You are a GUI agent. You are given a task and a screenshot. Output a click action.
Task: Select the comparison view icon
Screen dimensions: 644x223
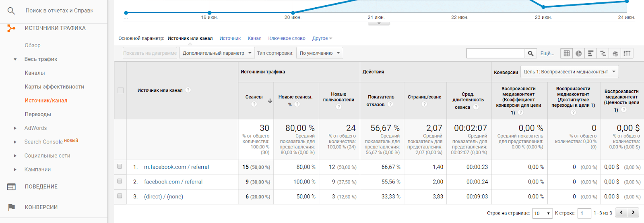click(x=603, y=53)
